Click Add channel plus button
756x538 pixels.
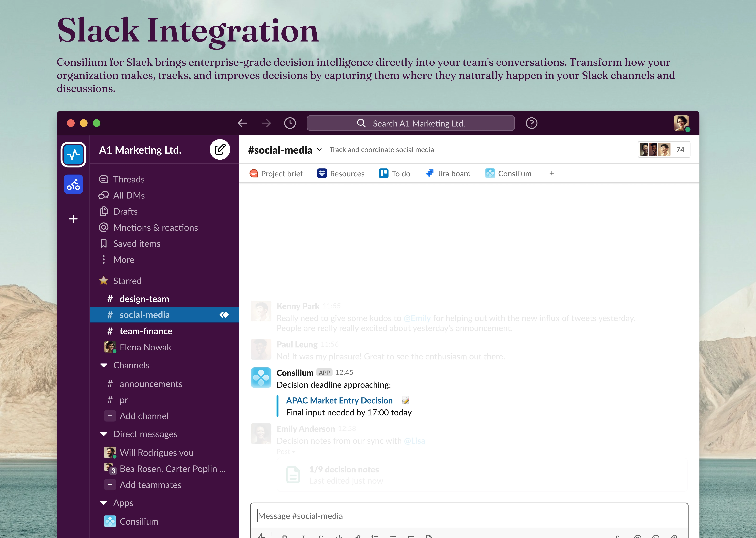110,416
